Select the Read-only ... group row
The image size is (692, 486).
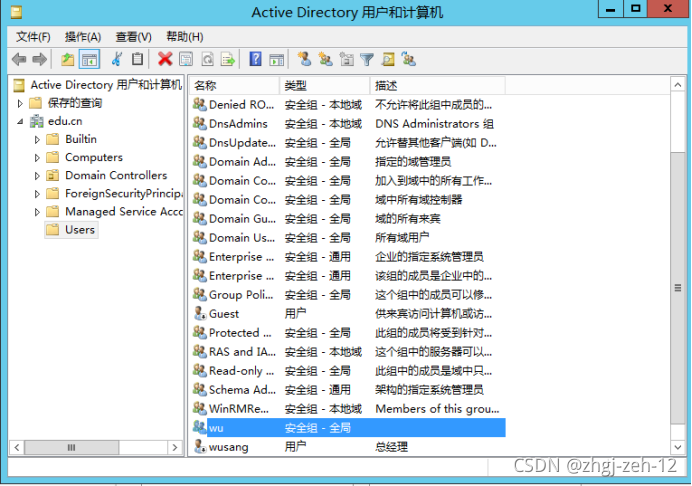(x=347, y=371)
